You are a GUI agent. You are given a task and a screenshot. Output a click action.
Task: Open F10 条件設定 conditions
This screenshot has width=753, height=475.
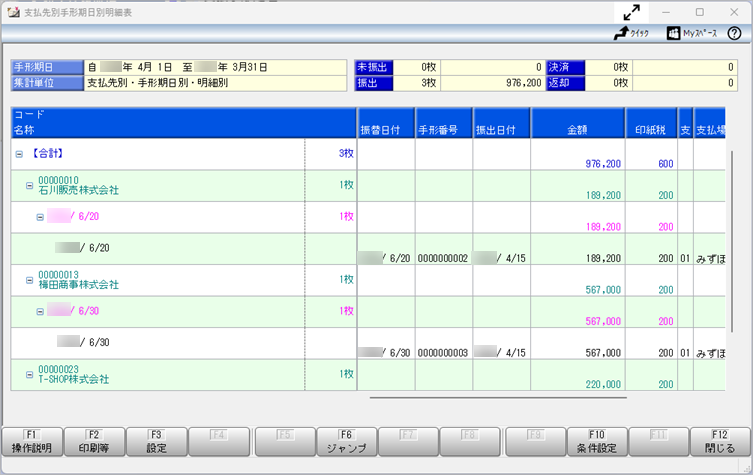pyautogui.click(x=596, y=441)
